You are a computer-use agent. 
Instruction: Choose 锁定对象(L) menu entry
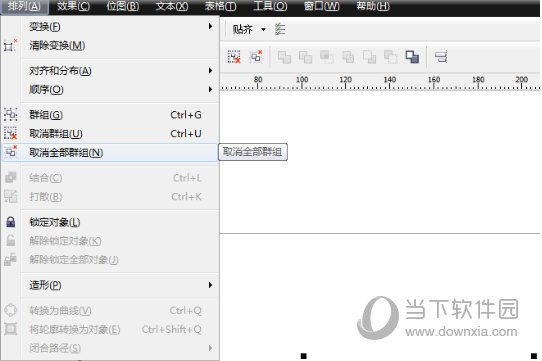coord(110,222)
